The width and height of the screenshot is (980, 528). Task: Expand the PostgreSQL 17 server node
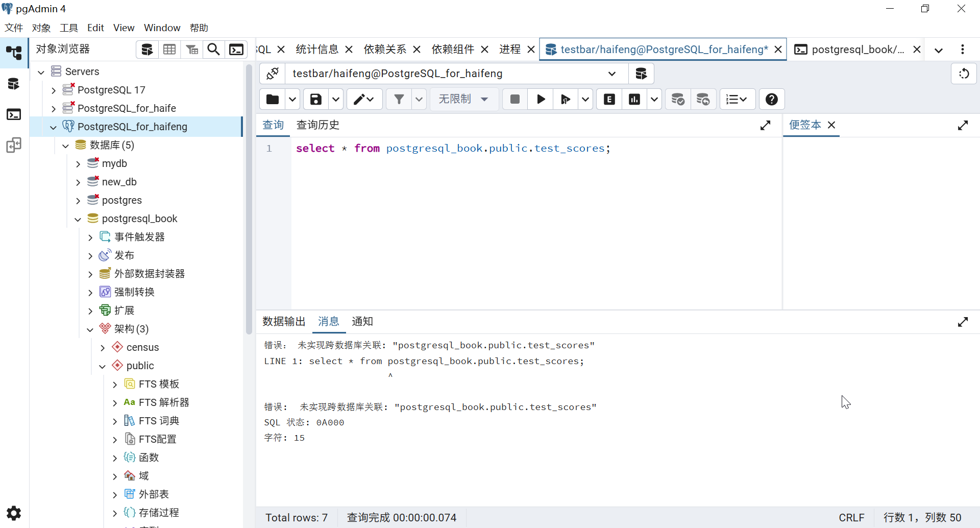54,90
